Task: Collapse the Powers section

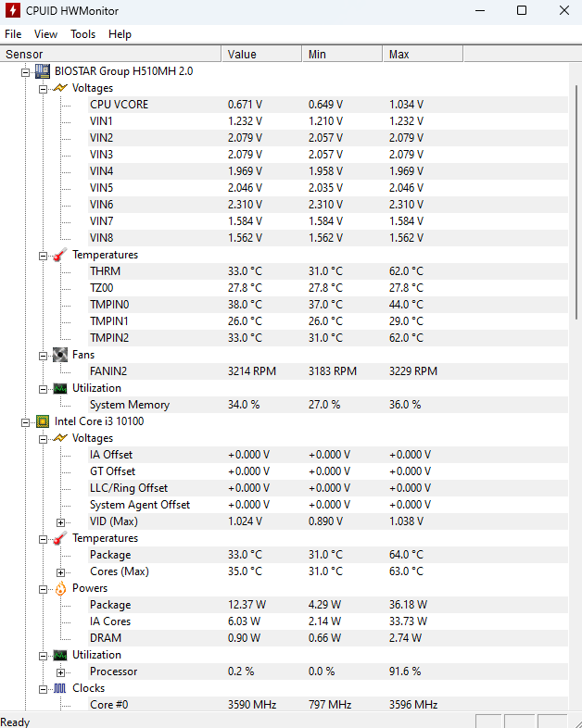Action: 44,589
